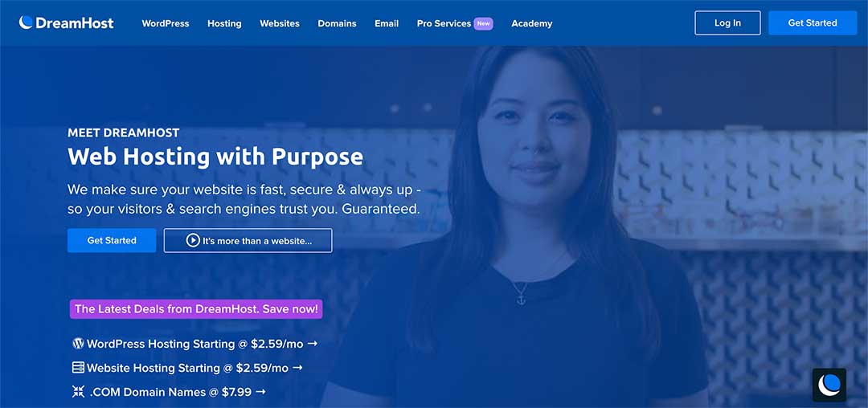Image resolution: width=868 pixels, height=408 pixels.
Task: Go to the Academy page
Action: coord(531,23)
